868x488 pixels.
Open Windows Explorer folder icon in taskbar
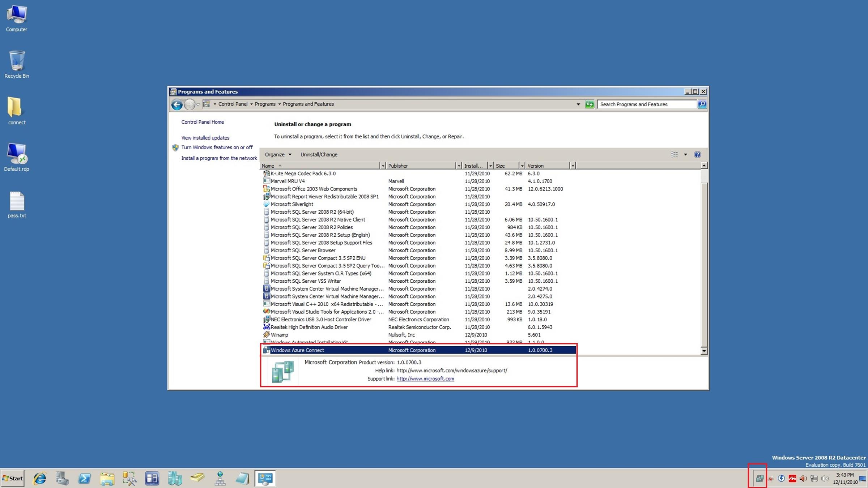coord(107,478)
